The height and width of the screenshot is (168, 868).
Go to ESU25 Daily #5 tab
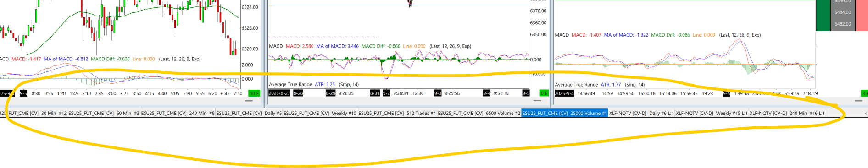point(249,113)
